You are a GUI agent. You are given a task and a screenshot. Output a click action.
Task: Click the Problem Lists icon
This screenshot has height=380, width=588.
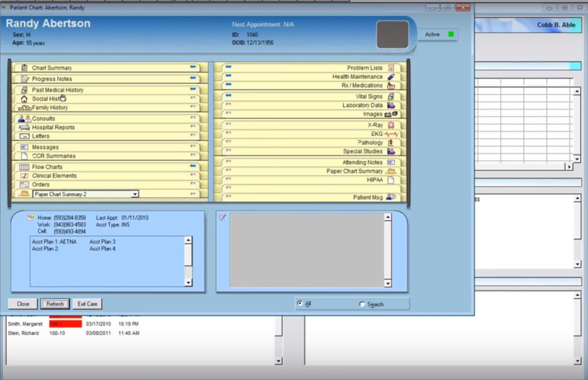coord(391,68)
